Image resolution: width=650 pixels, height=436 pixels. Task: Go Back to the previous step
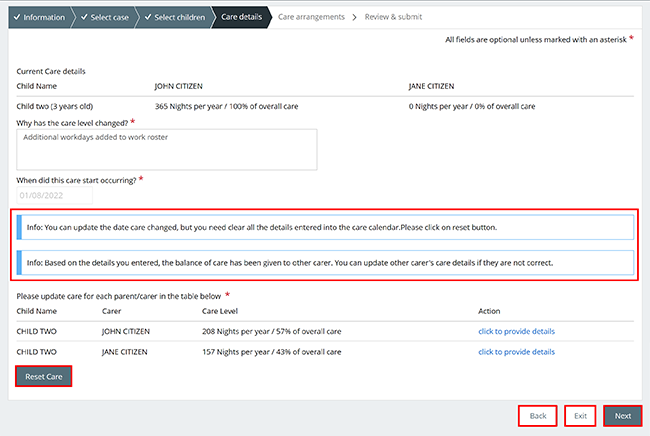(538, 416)
